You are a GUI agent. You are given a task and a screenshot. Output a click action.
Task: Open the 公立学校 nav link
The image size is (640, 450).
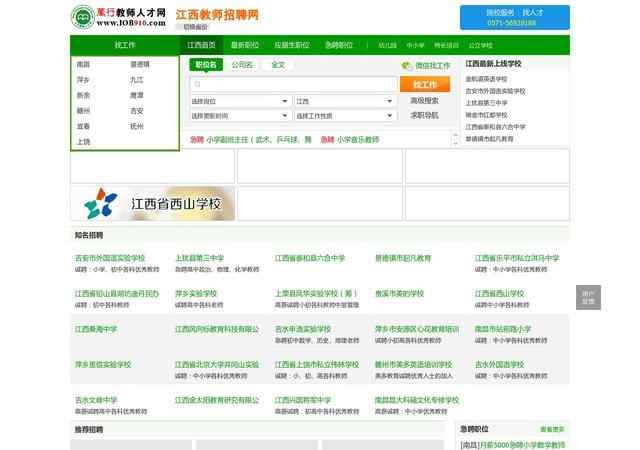(x=480, y=45)
